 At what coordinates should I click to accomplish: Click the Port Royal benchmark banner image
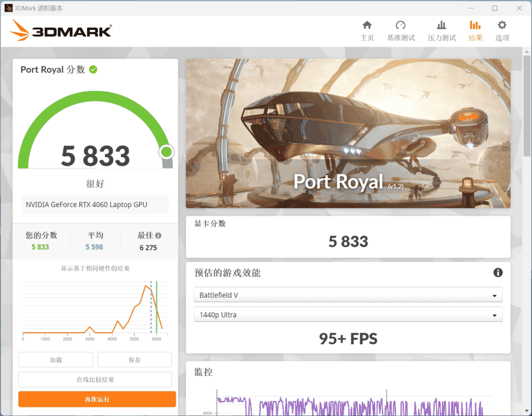348,133
